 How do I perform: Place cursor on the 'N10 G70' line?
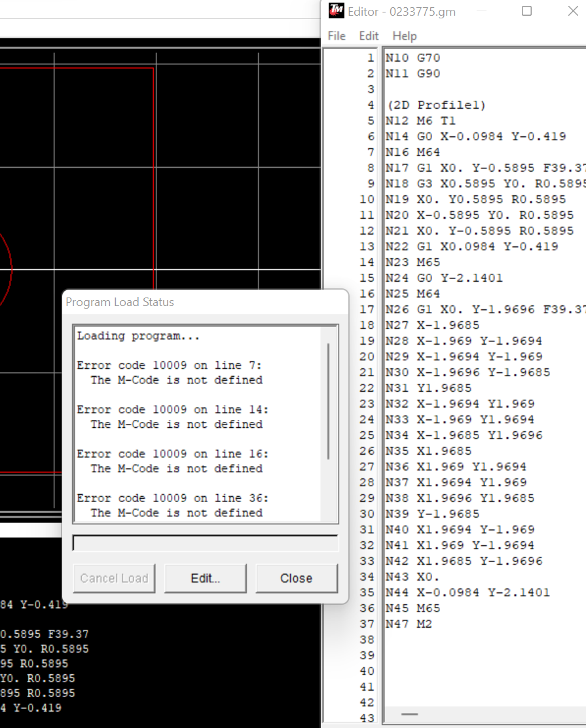tap(413, 58)
